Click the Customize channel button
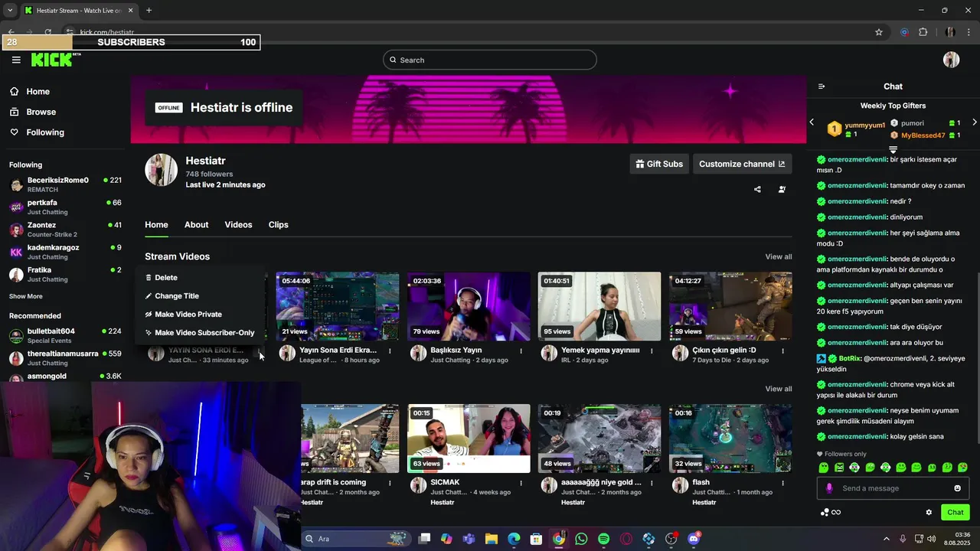Screen dimensions: 980x551 (x=742, y=164)
